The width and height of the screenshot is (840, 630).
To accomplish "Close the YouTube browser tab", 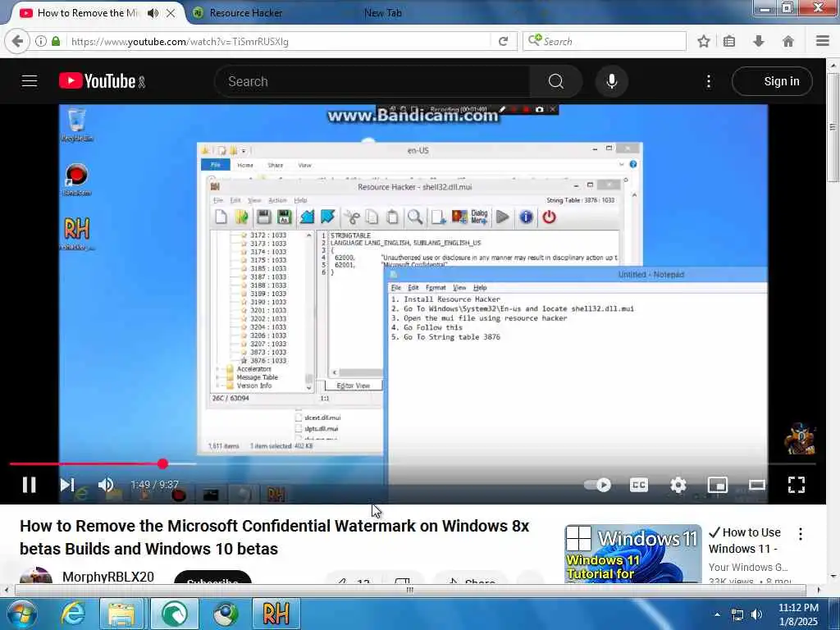I will [x=171, y=13].
